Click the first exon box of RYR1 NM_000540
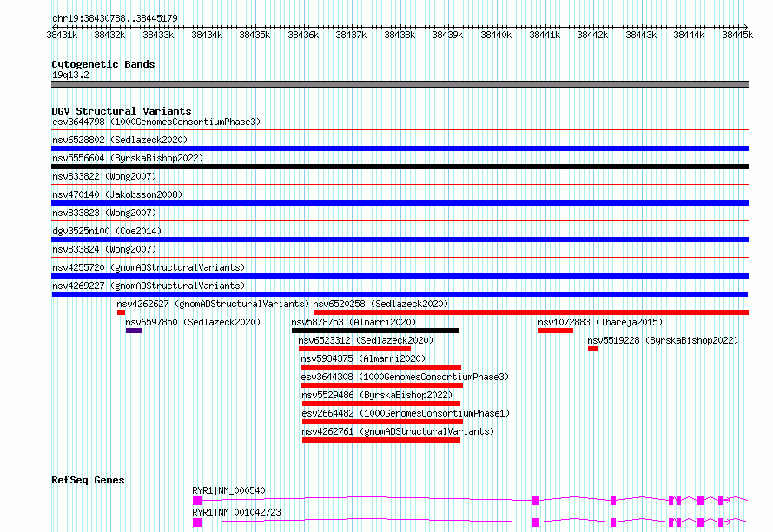Screen dimensions: 773x532 click(197, 501)
